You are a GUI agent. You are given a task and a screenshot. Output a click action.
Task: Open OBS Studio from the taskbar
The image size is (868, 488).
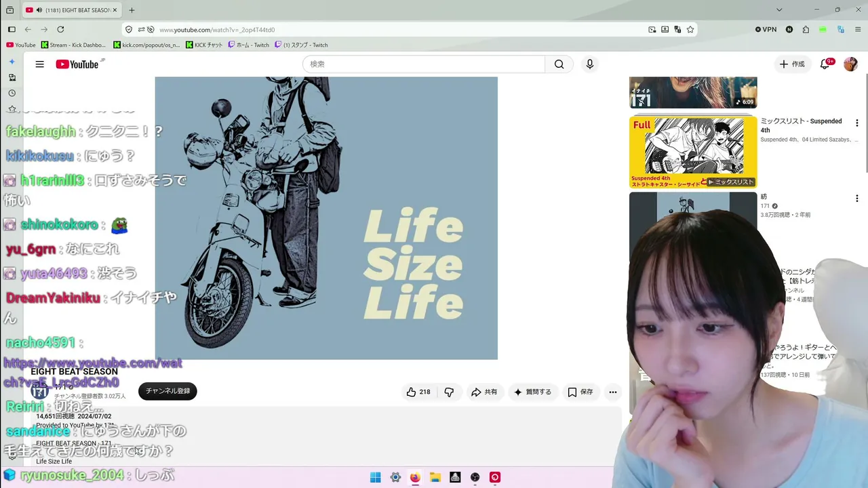pos(475,477)
